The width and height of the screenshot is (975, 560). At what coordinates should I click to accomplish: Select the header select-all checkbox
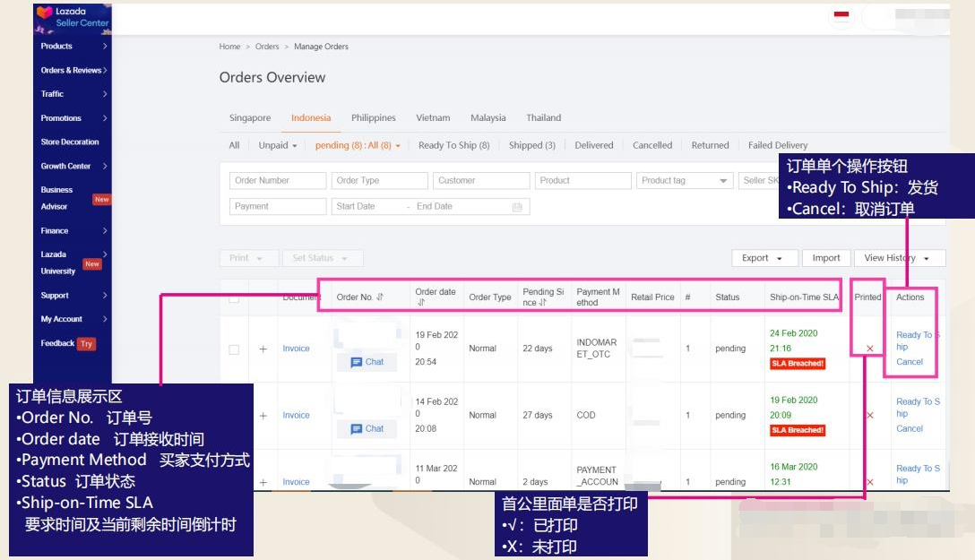(234, 297)
